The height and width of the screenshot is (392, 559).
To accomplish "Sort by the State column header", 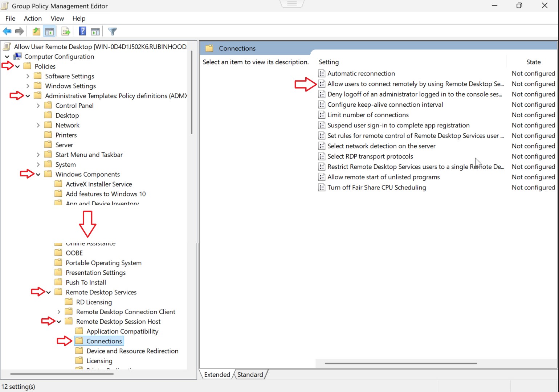I will click(533, 62).
